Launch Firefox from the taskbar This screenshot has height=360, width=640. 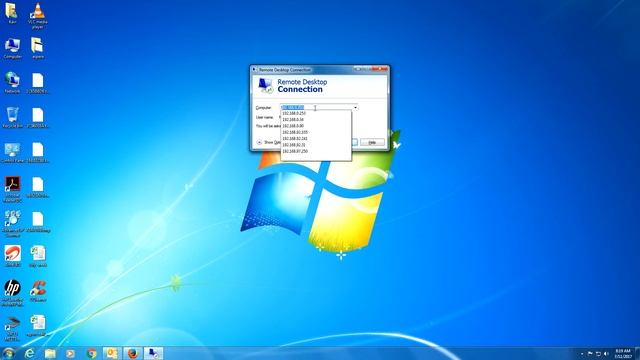[x=132, y=353]
